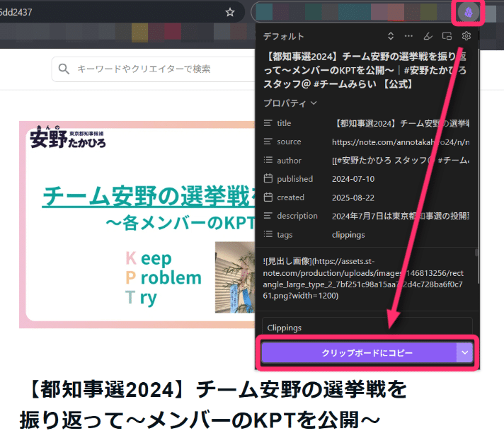Screen dimensions: 504x438
Task: Click the 'title' property label
Action: point(284,123)
